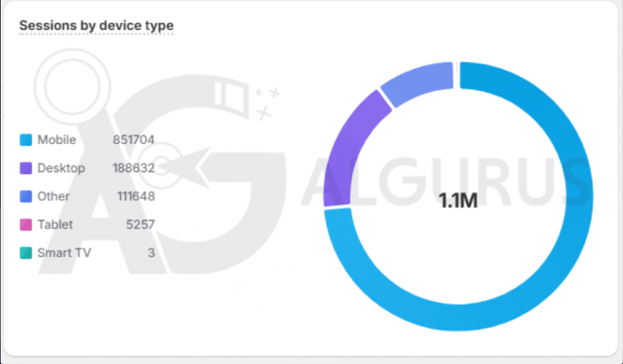Click the Mobile legend color swatch

coord(26,140)
